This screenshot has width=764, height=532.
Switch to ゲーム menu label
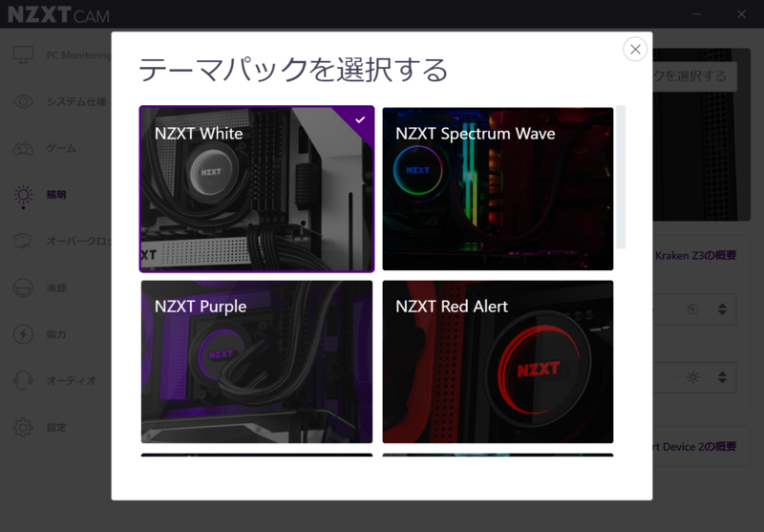pyautogui.click(x=61, y=148)
